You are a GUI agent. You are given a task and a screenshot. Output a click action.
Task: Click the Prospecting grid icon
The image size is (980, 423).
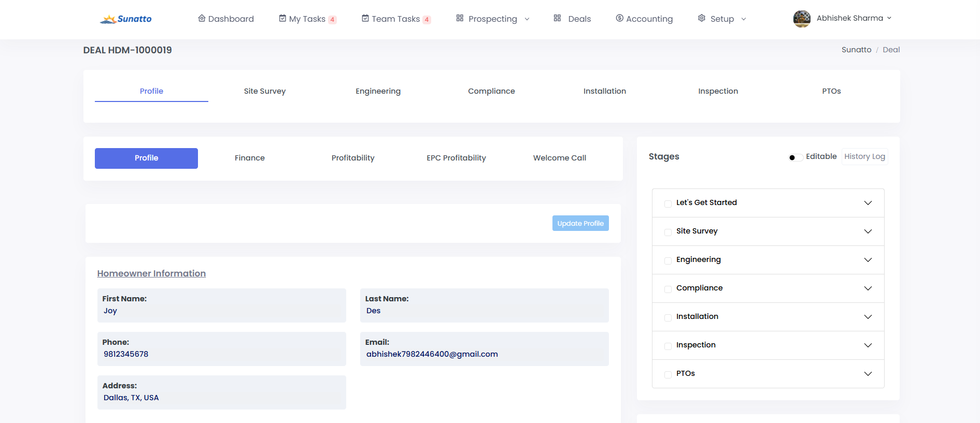pyautogui.click(x=460, y=18)
